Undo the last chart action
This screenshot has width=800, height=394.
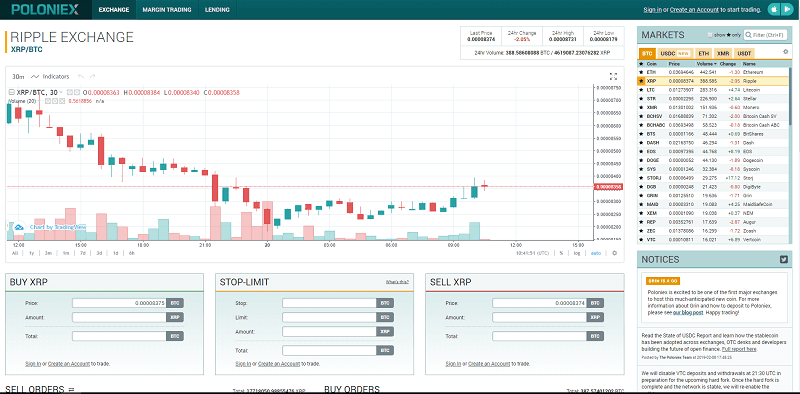(81, 77)
